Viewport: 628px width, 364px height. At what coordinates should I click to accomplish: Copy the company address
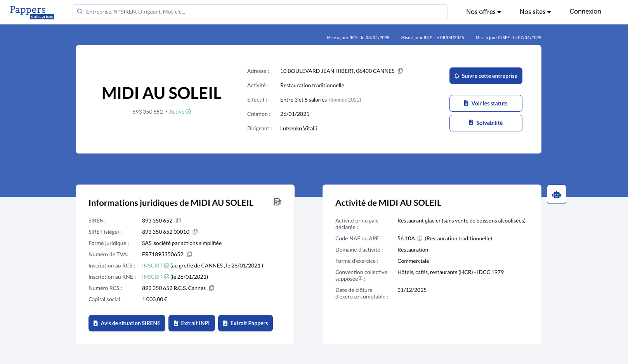(x=400, y=71)
